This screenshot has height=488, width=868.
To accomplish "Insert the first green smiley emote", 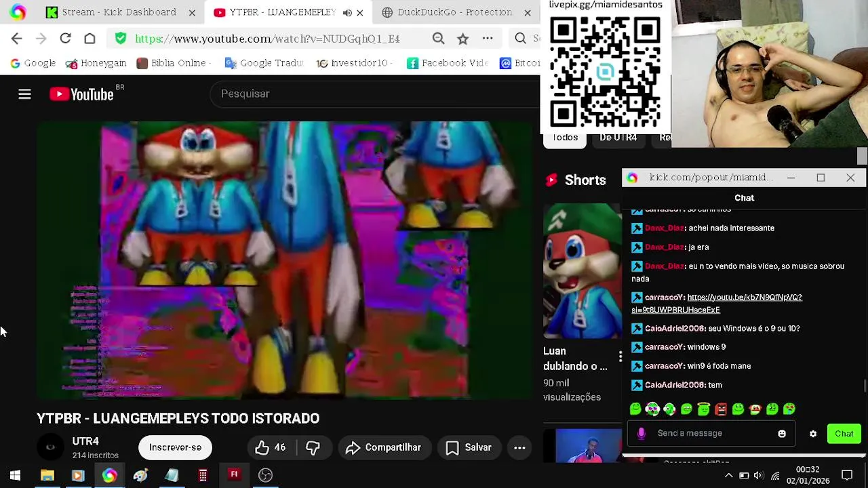I will coord(635,409).
